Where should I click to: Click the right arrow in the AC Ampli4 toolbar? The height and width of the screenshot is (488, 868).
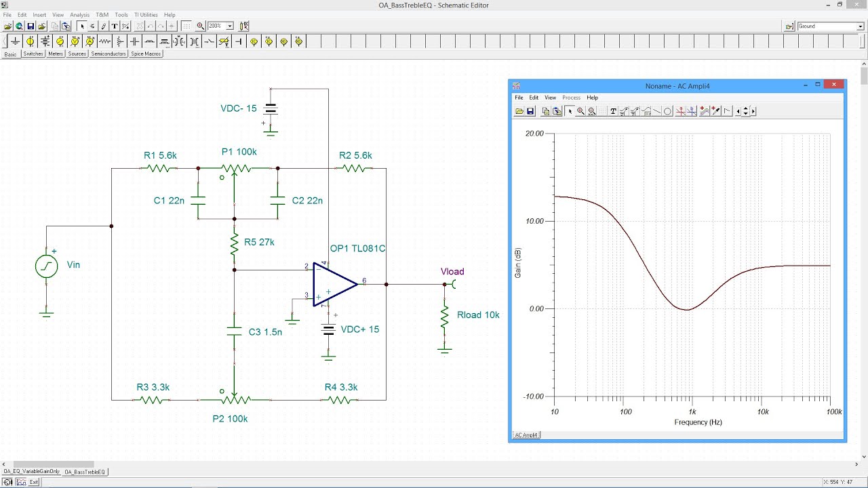pyautogui.click(x=753, y=111)
